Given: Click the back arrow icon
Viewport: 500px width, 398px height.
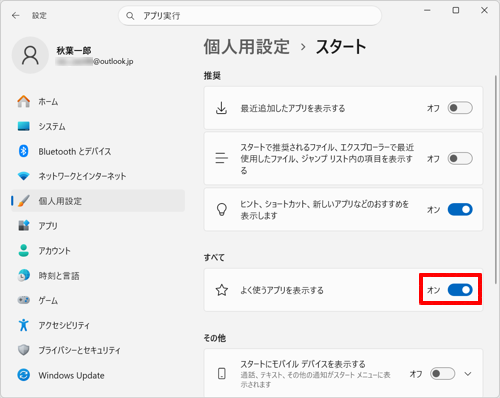Looking at the screenshot, I should (x=16, y=15).
